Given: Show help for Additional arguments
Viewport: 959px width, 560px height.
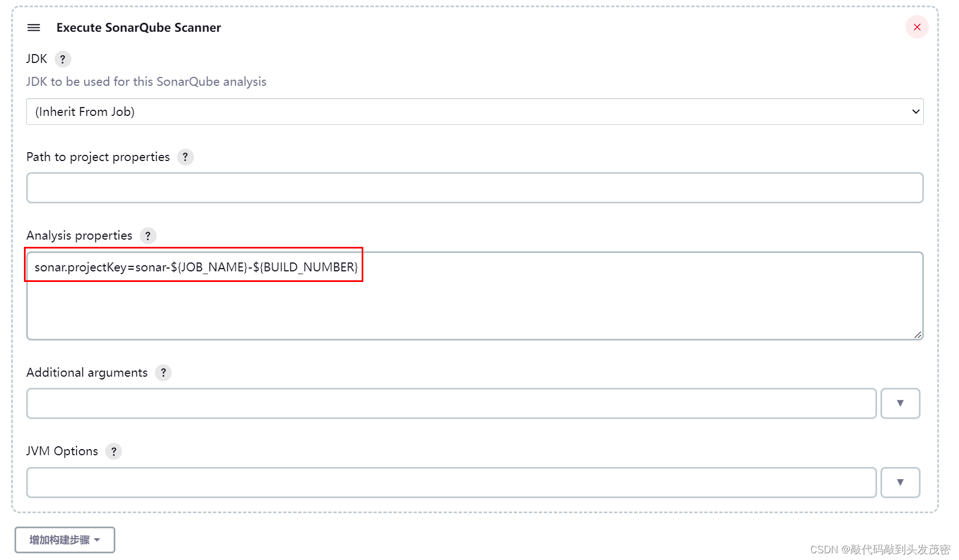Looking at the screenshot, I should 163,373.
